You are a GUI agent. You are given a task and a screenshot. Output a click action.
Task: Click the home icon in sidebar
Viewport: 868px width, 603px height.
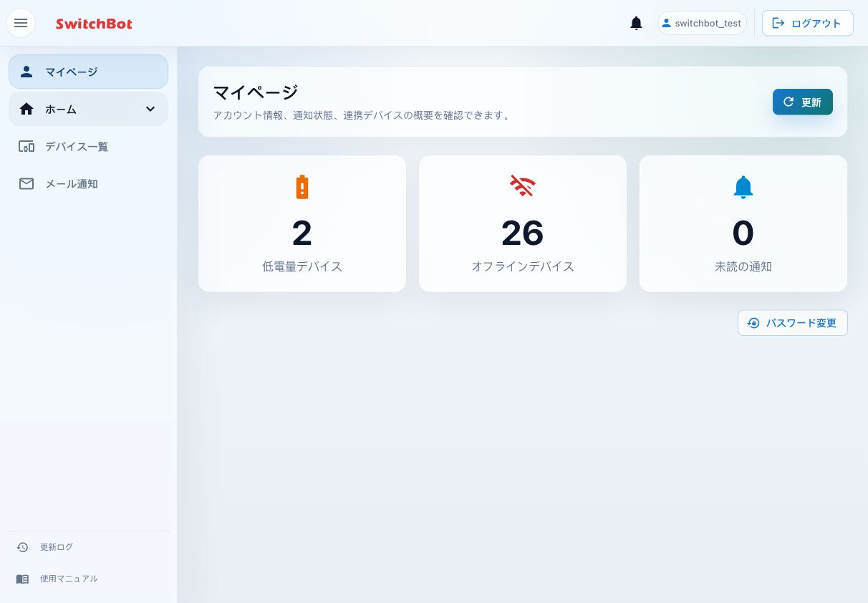point(26,109)
